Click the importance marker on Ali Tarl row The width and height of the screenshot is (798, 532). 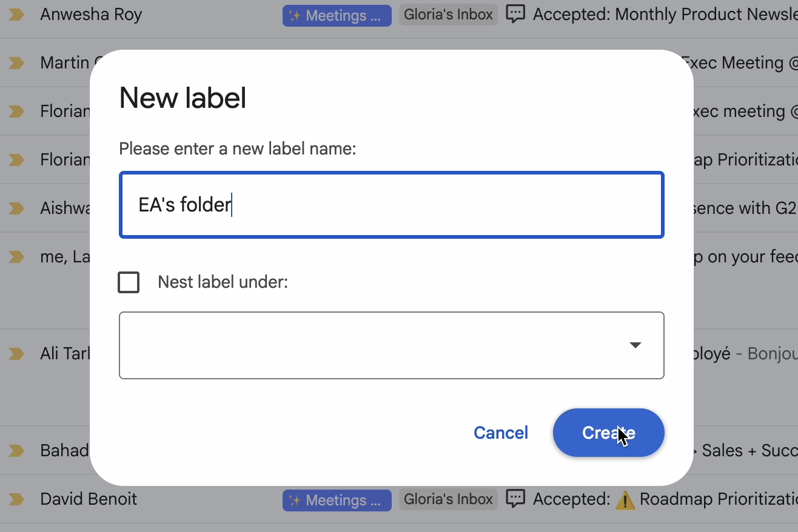[16, 354]
